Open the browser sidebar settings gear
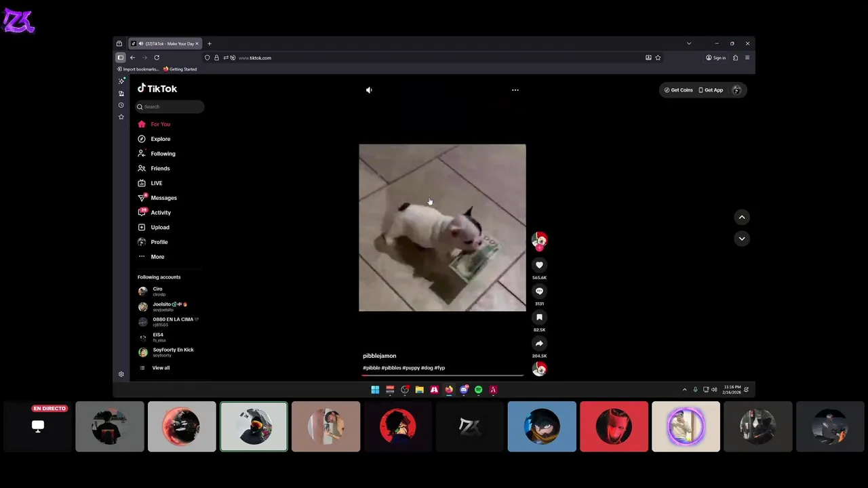The width and height of the screenshot is (868, 488). click(121, 374)
